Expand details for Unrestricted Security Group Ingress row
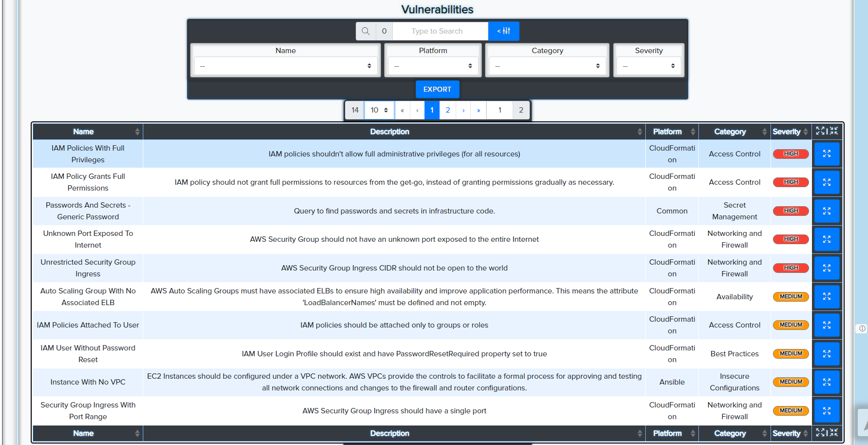This screenshot has width=868, height=445. [827, 268]
